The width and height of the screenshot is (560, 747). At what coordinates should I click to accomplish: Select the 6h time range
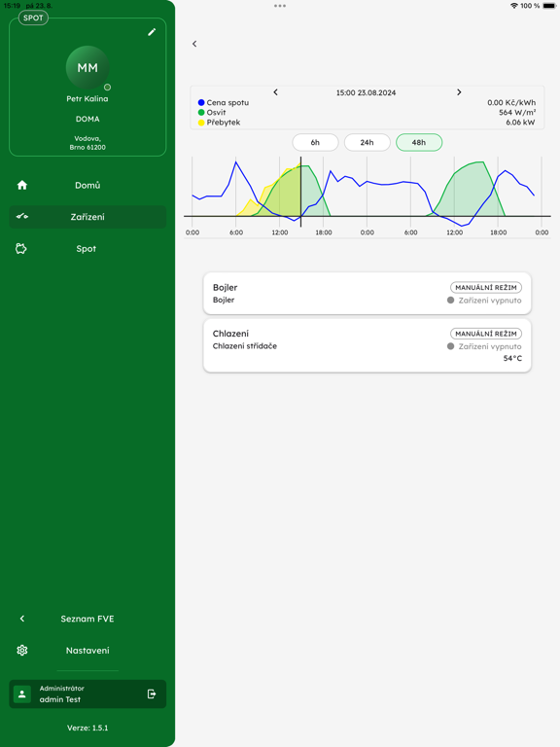tap(315, 142)
